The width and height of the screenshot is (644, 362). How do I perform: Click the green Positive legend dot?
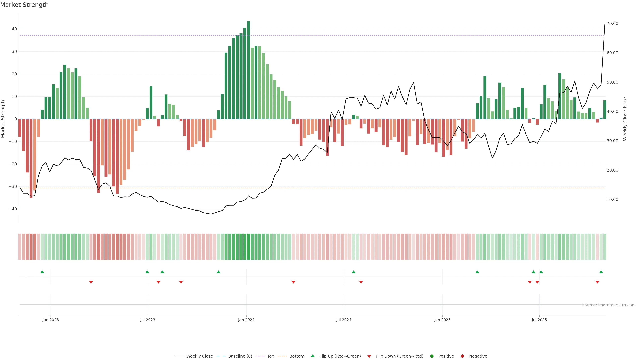432,356
